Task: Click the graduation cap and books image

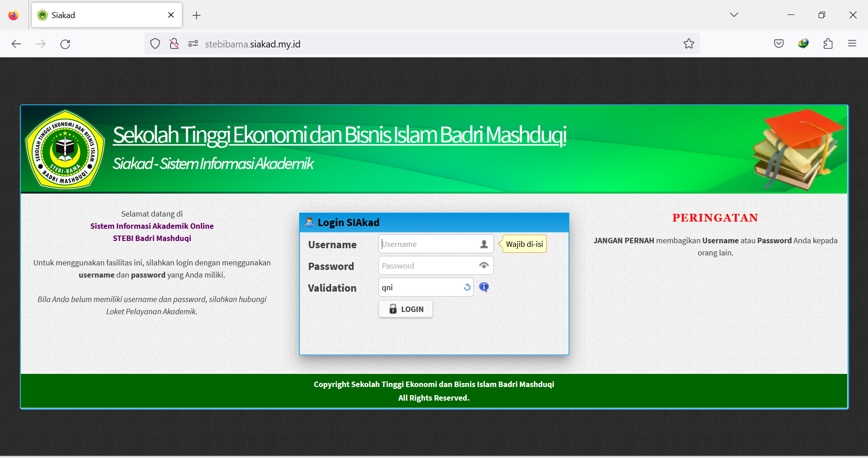Action: (x=798, y=149)
